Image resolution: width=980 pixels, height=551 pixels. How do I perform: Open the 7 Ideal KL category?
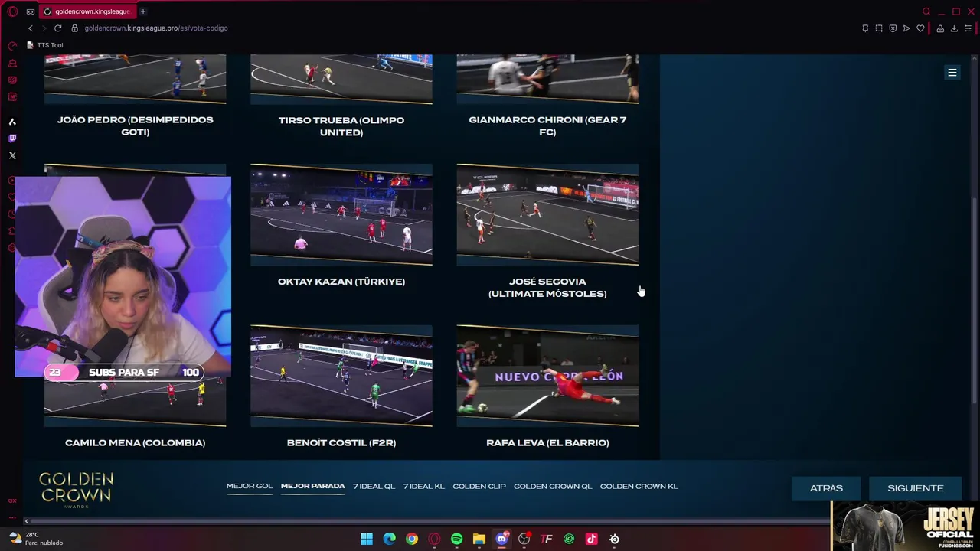pos(424,487)
